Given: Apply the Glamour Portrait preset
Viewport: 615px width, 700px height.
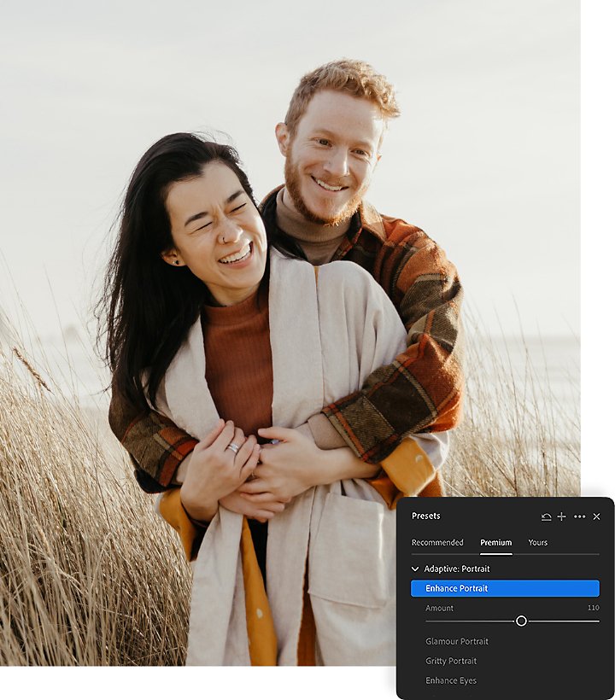Looking at the screenshot, I should pyautogui.click(x=457, y=641).
